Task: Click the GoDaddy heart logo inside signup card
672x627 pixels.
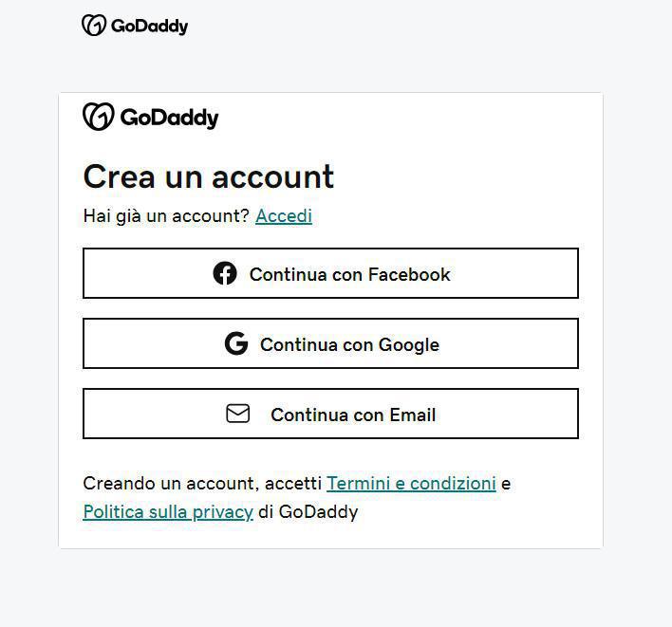Action: [98, 117]
